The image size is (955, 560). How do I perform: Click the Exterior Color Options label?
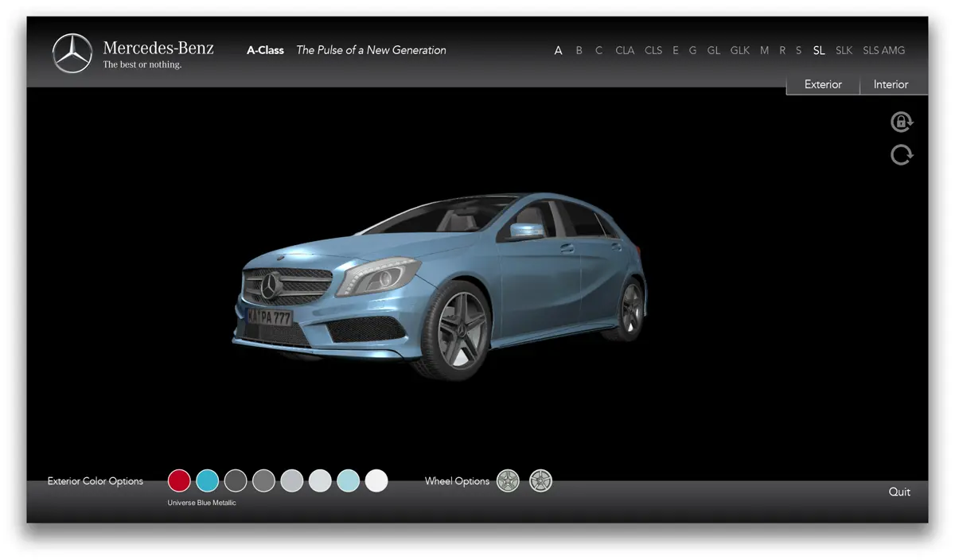coord(95,481)
